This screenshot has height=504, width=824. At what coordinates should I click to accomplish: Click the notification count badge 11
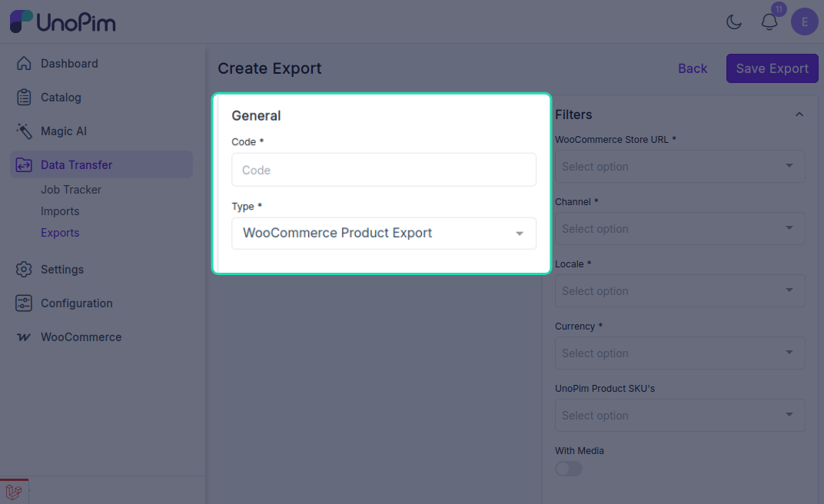pos(779,9)
